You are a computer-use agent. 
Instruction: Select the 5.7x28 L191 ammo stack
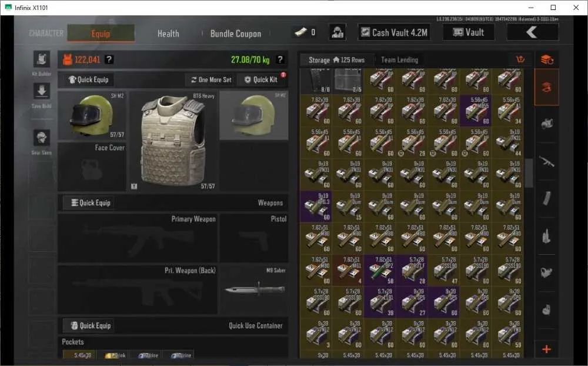point(380,302)
